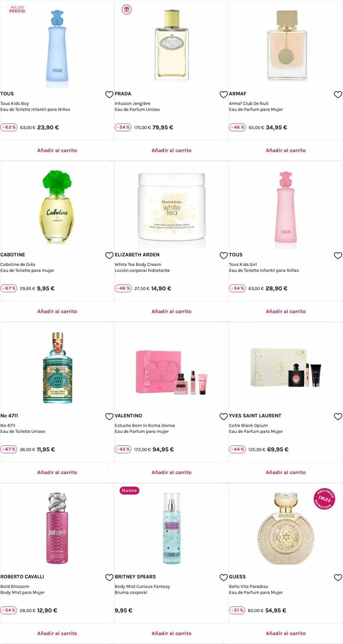Add Guess Bella Vita Paradiso to cart
The height and width of the screenshot is (644, 343).
coord(286,633)
